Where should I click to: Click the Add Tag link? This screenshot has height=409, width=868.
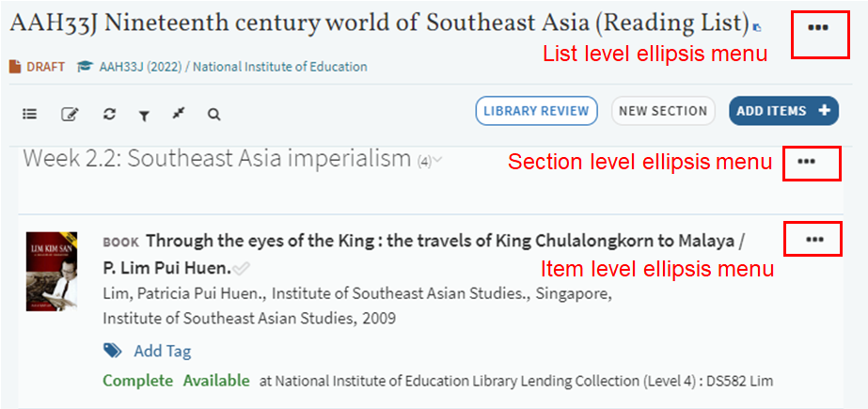click(162, 351)
